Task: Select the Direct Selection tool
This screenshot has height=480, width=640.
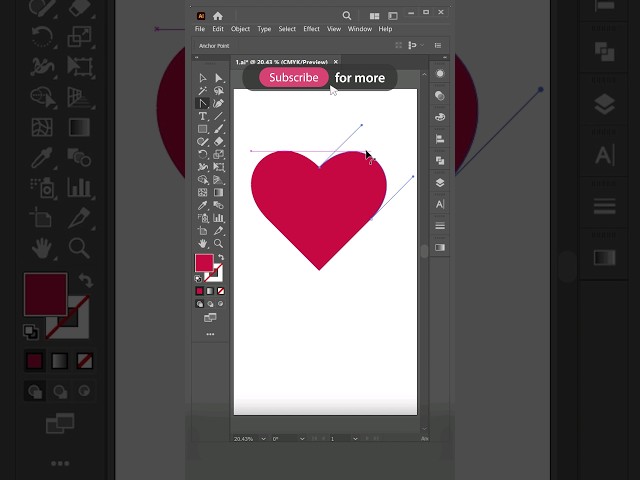Action: (218, 78)
